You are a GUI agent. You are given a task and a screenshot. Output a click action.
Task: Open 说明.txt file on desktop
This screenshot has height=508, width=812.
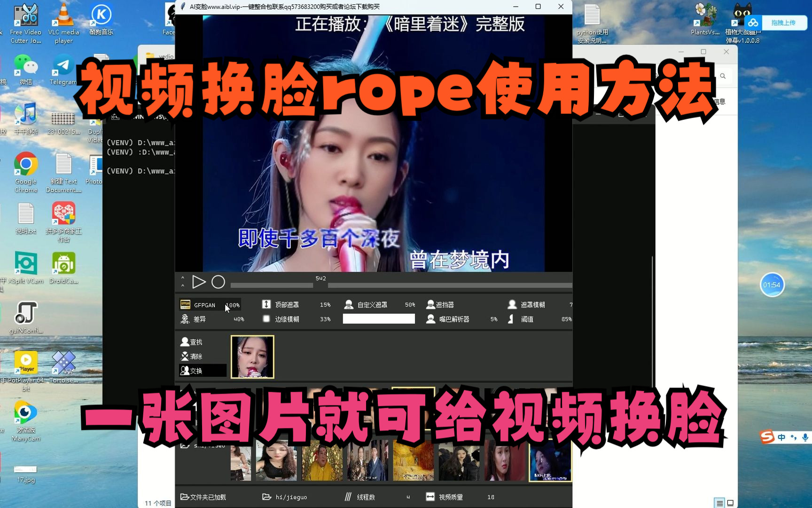click(26, 219)
